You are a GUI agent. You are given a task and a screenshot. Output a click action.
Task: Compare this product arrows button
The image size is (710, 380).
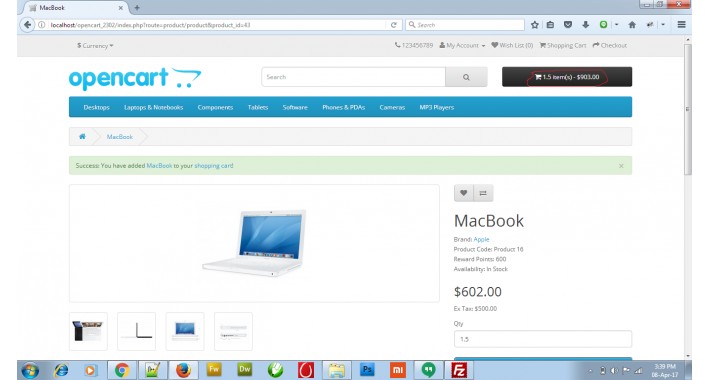pyautogui.click(x=483, y=193)
